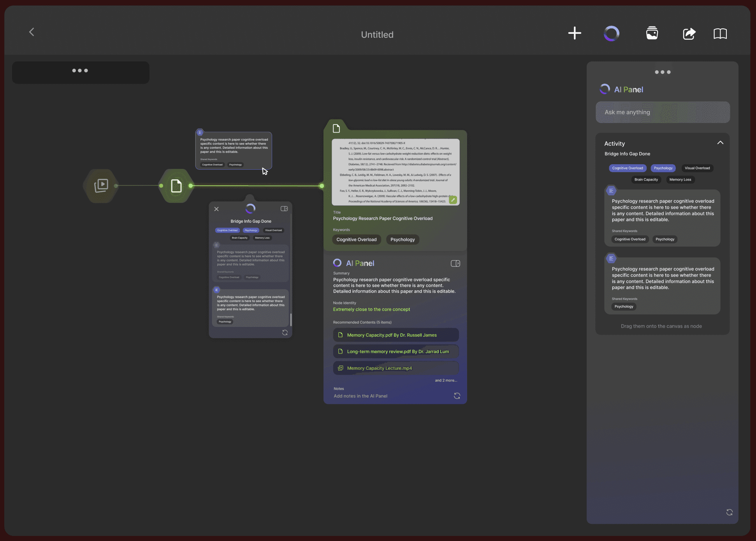Select the document hexagon node

click(x=176, y=186)
